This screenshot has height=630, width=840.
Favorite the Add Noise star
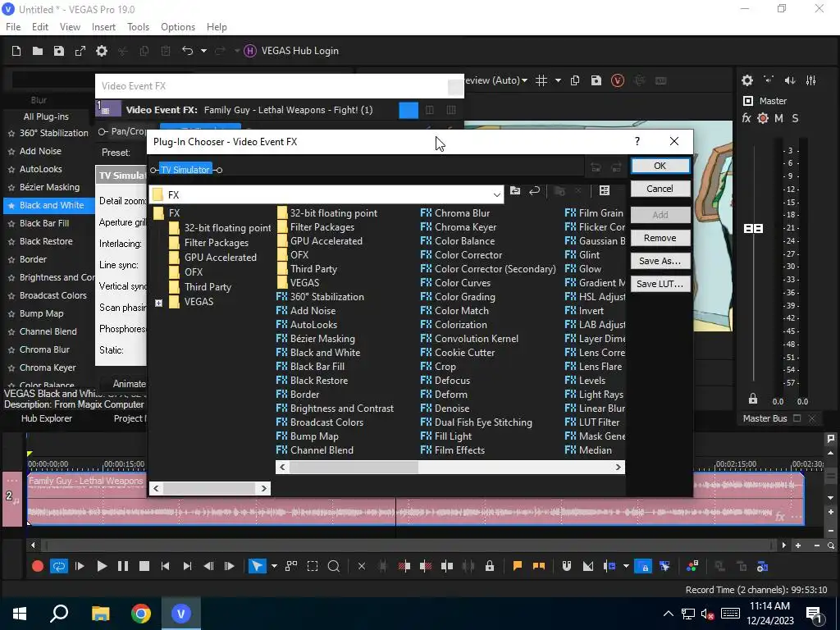[x=11, y=152]
